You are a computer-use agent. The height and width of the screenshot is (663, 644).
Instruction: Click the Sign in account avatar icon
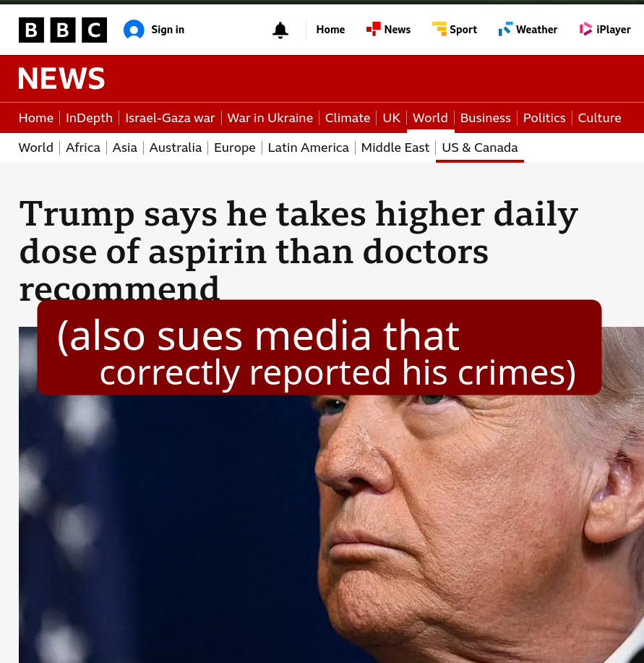click(134, 30)
